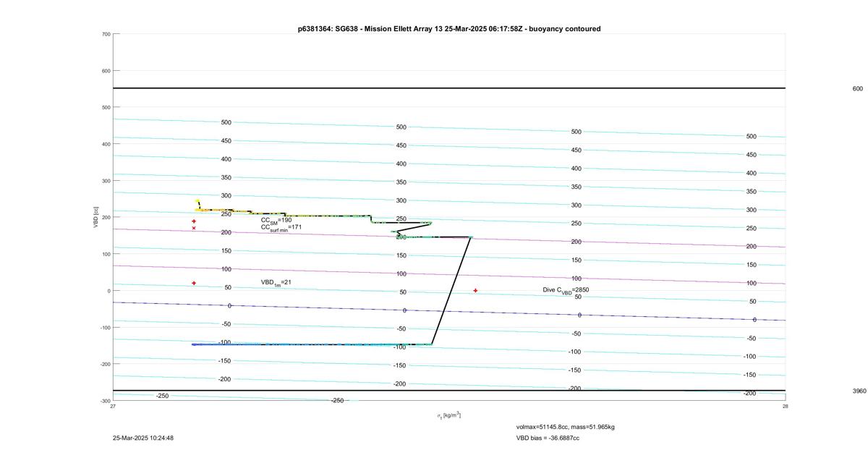Click the x-axis tick label 28
Viewport: 868px width, 450px height.
coord(786,406)
